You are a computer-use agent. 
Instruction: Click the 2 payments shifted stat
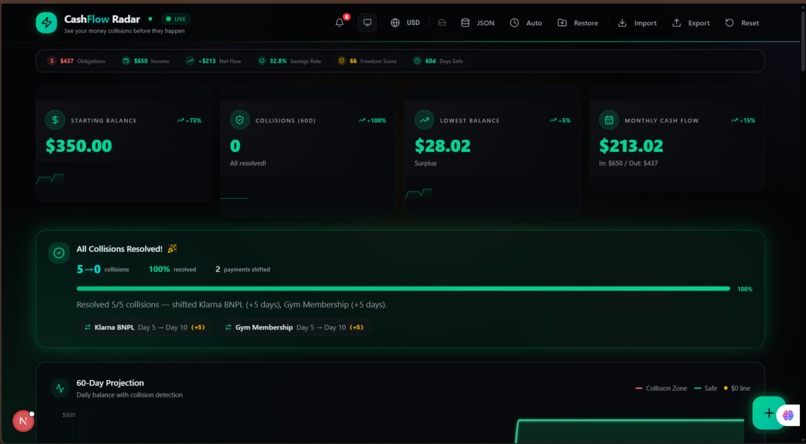coord(243,269)
